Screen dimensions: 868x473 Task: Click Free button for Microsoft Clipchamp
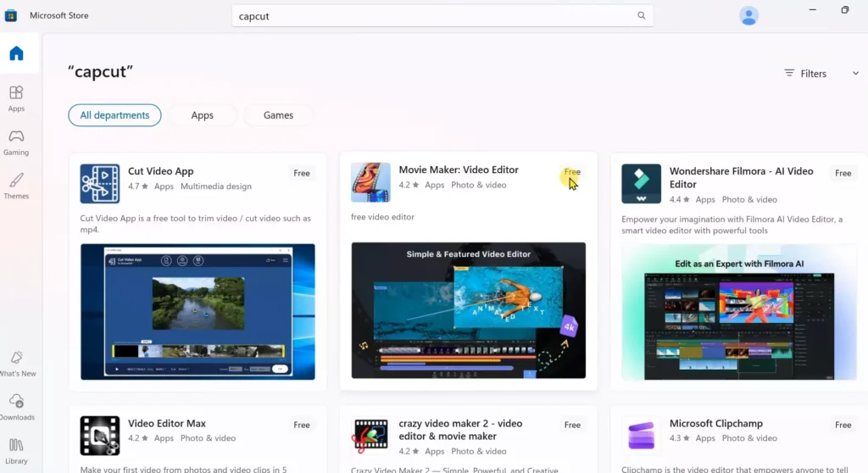coord(843,425)
